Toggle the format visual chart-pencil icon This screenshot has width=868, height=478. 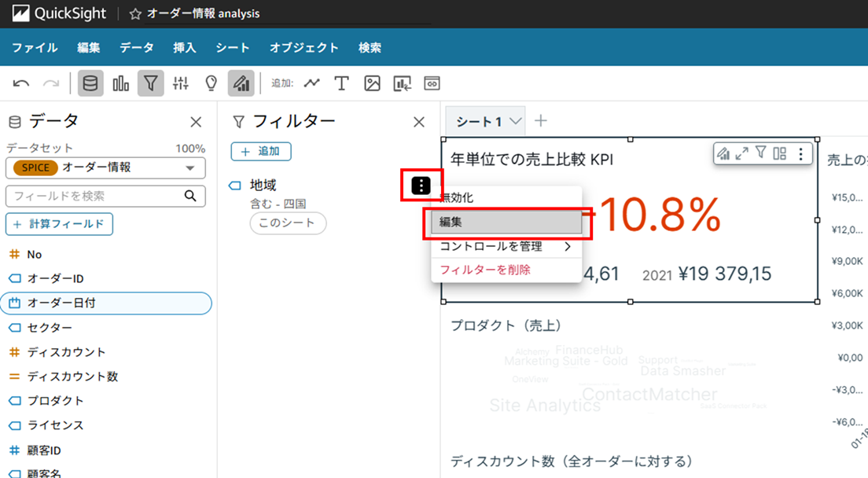(x=241, y=83)
